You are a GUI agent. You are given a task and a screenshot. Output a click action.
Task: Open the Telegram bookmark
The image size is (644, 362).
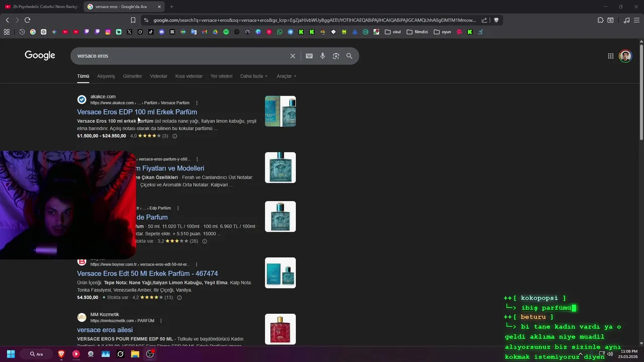pos(290,32)
